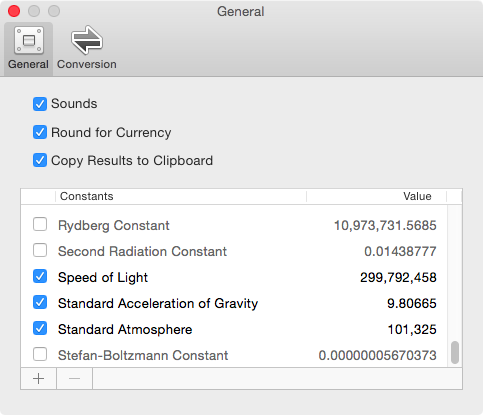Sort by the Value column header
The height and width of the screenshot is (415, 483).
tap(376, 196)
